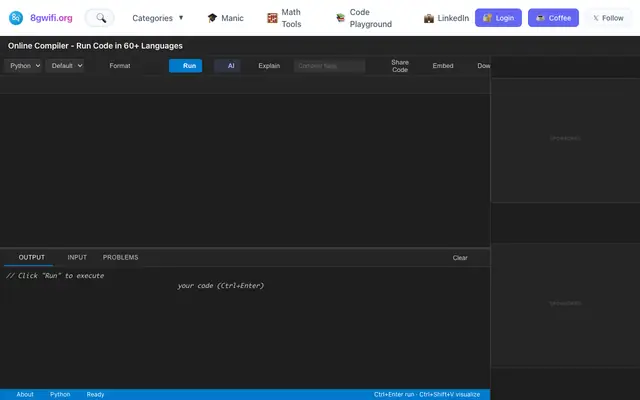Focus the compiler flags input field

click(329, 66)
